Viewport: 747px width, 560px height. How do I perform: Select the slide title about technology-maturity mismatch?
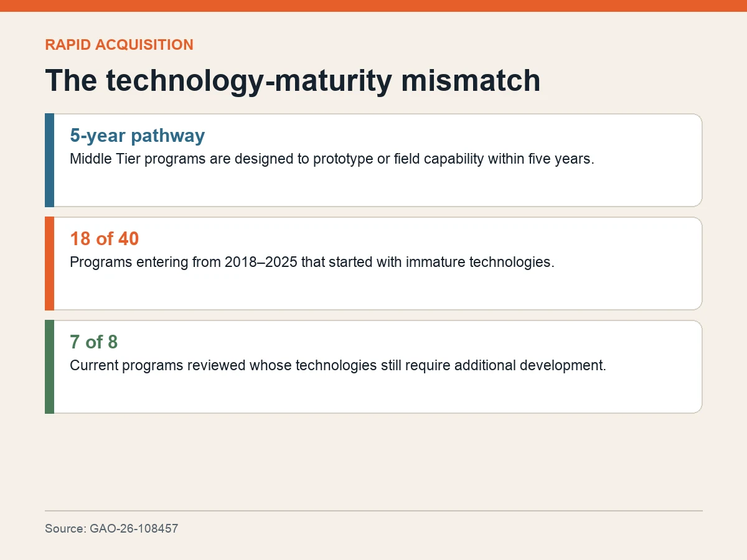[293, 80]
